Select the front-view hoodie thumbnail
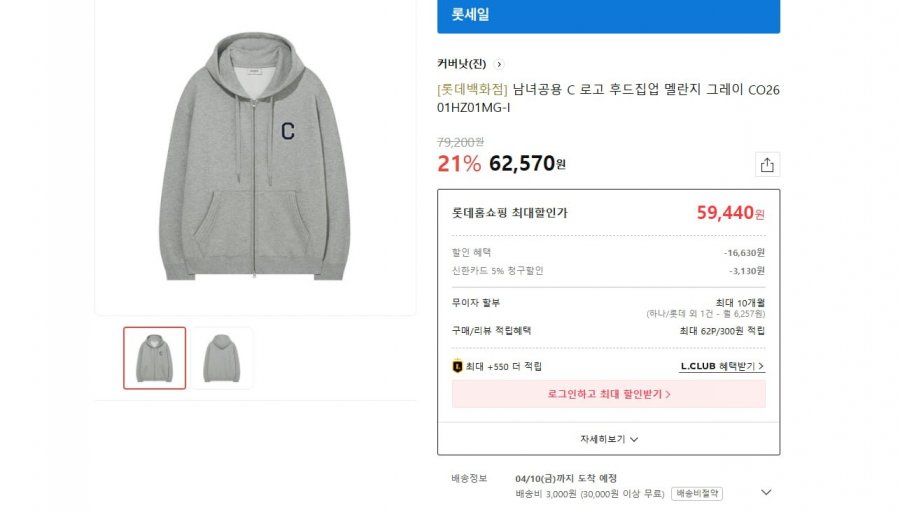 coord(155,358)
